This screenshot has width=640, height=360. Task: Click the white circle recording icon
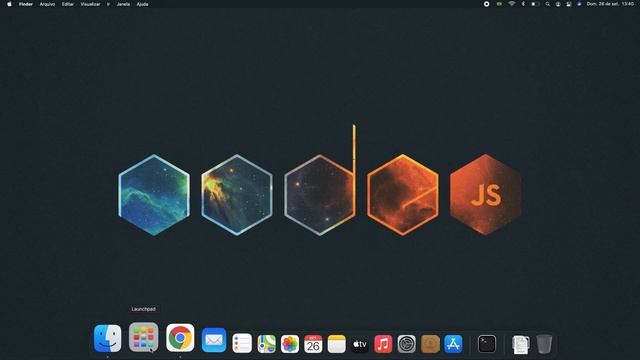click(487, 4)
